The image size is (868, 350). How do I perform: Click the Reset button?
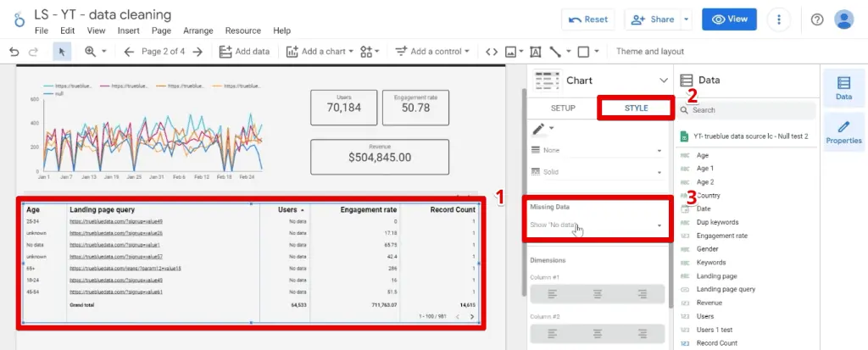(x=587, y=19)
